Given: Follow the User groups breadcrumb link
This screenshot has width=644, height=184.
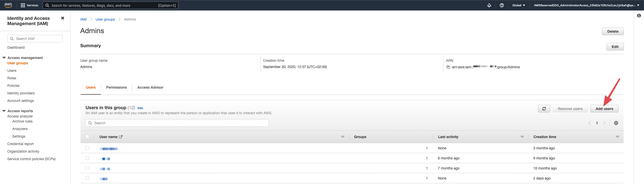Looking at the screenshot, I should (x=105, y=19).
